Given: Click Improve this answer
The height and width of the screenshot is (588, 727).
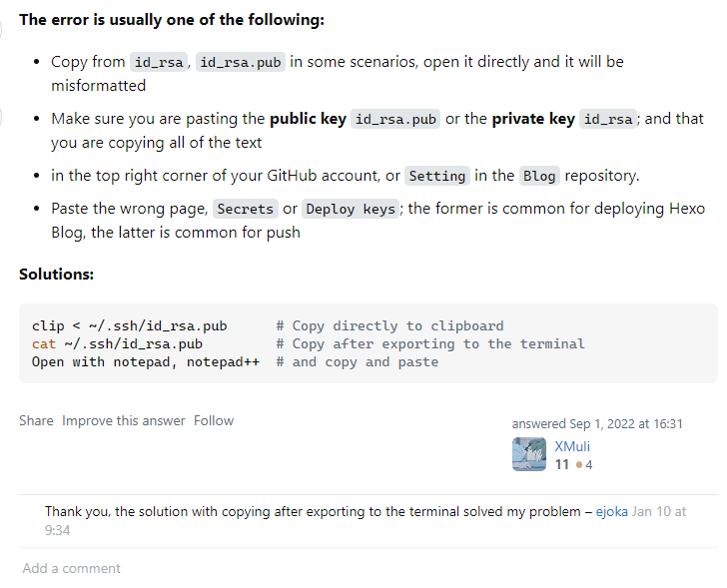Looking at the screenshot, I should pyautogui.click(x=124, y=420).
